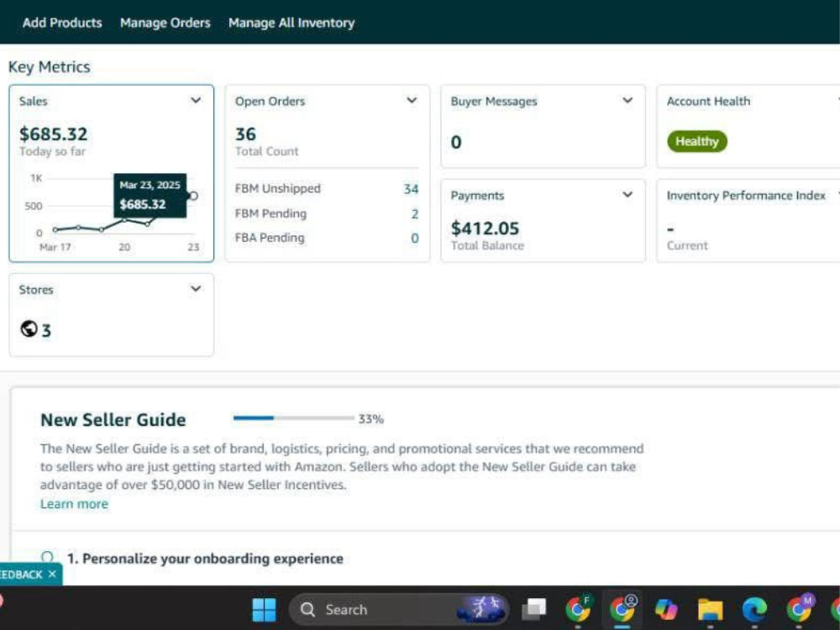The image size is (840, 630).
Task: Open Microsoft Edge from the taskbar
Action: (x=754, y=610)
